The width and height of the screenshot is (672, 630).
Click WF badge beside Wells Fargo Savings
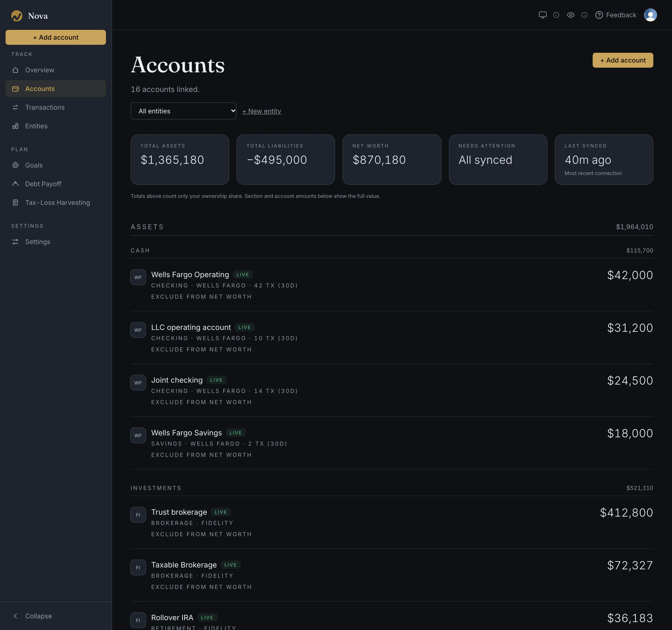[x=138, y=435]
